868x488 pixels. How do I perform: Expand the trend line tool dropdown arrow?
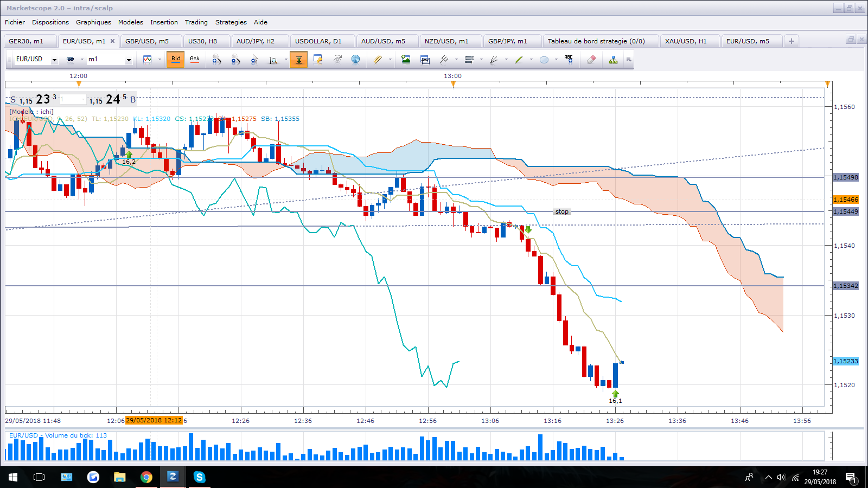click(531, 60)
